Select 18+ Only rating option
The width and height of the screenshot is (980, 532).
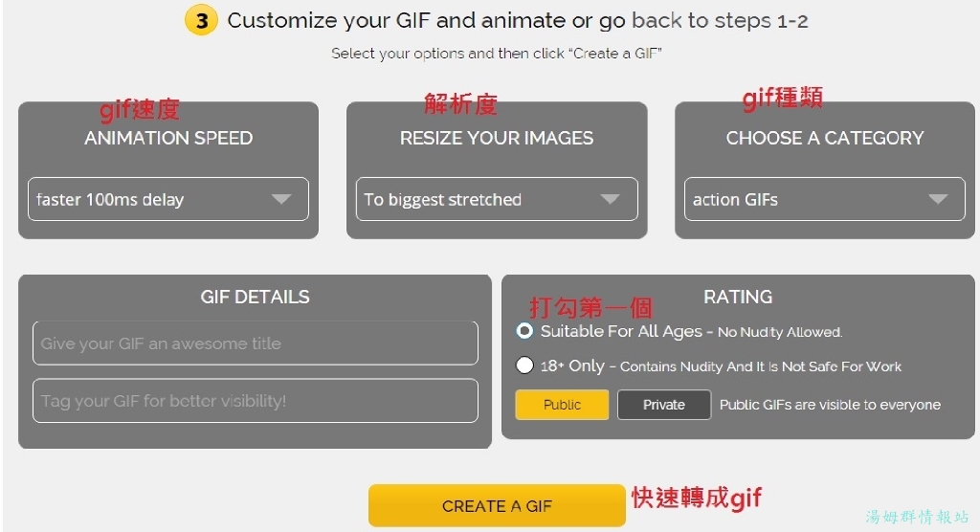[524, 366]
